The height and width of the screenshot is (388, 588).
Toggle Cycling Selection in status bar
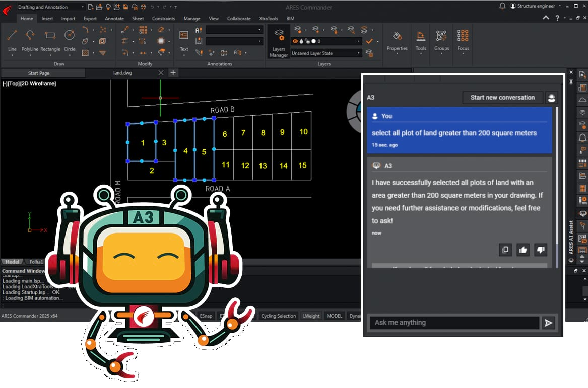[278, 316]
